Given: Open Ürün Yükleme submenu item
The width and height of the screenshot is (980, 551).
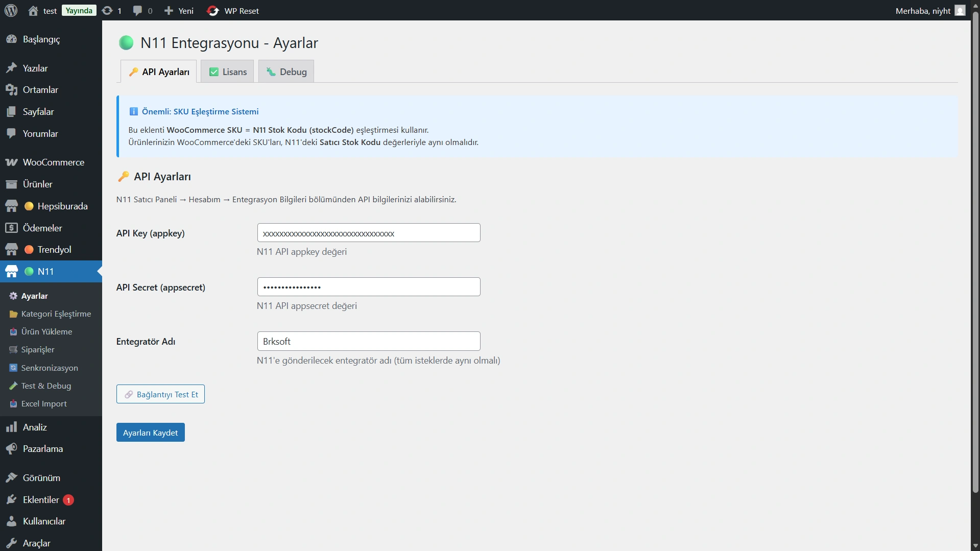Looking at the screenshot, I should [46, 332].
